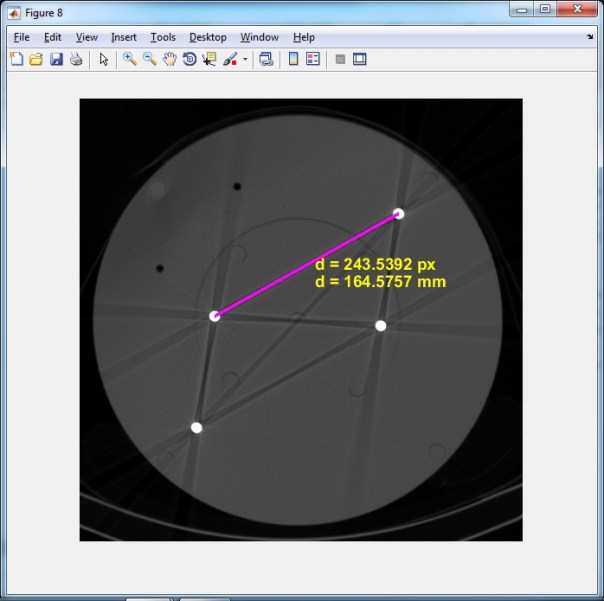Click the Insert Legend icon

pos(313,60)
